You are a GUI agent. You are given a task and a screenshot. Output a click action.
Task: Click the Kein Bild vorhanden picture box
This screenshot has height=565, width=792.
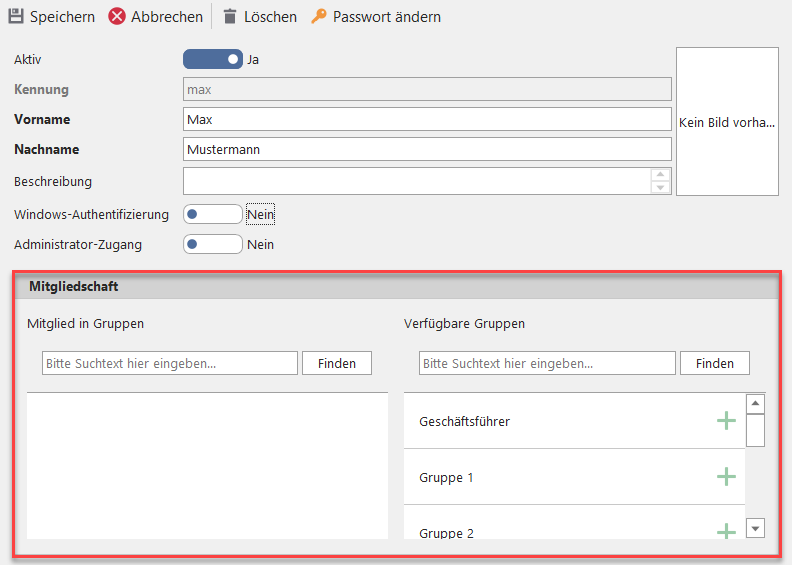tap(727, 122)
